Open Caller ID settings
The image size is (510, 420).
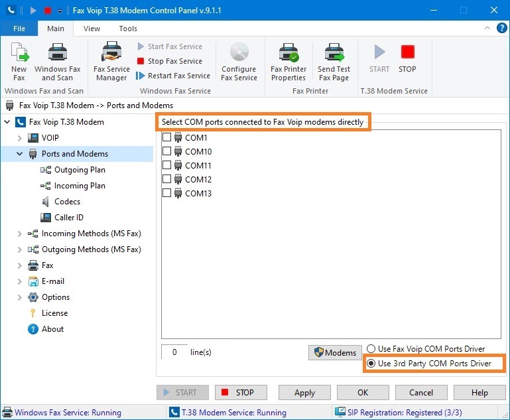[62, 218]
